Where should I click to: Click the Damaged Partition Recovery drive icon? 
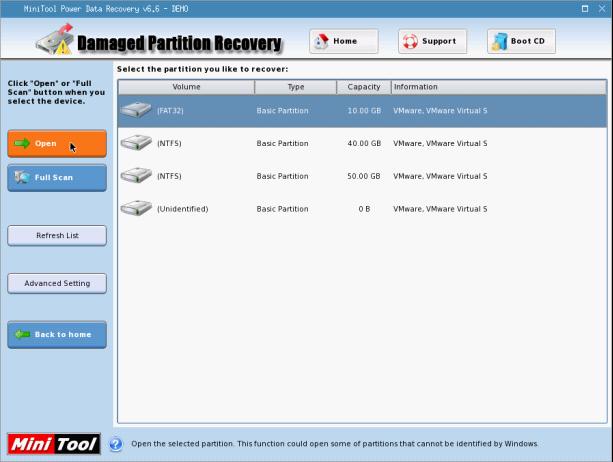point(55,39)
